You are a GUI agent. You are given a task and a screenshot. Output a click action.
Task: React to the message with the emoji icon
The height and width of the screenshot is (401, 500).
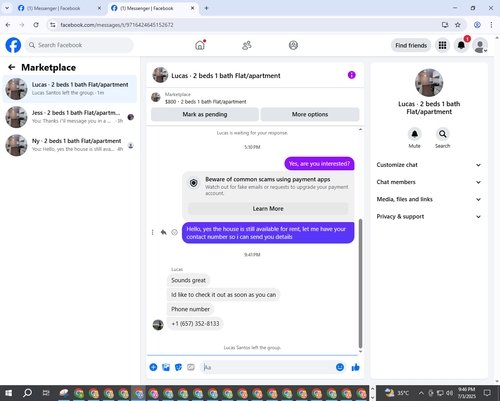[x=174, y=232]
